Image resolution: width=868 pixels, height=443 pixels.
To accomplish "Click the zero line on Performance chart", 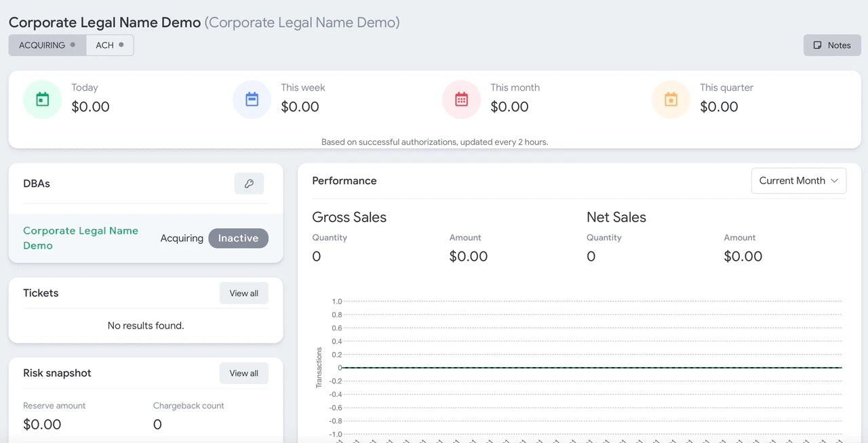I will (590, 368).
